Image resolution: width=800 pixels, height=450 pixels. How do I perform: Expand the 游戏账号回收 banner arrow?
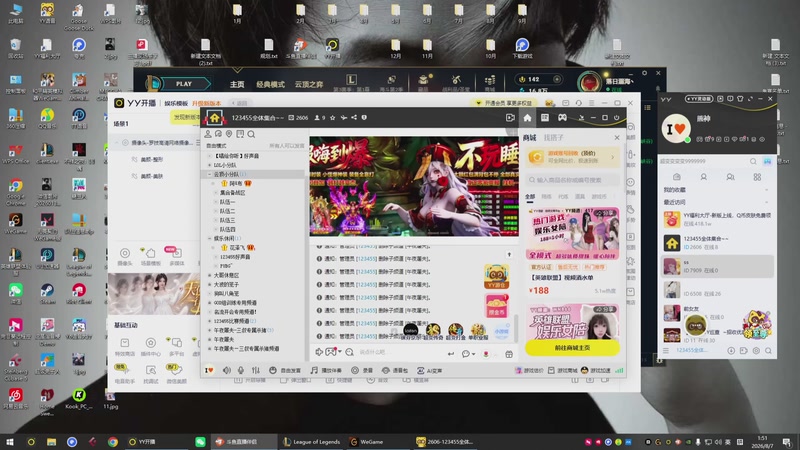613,157
